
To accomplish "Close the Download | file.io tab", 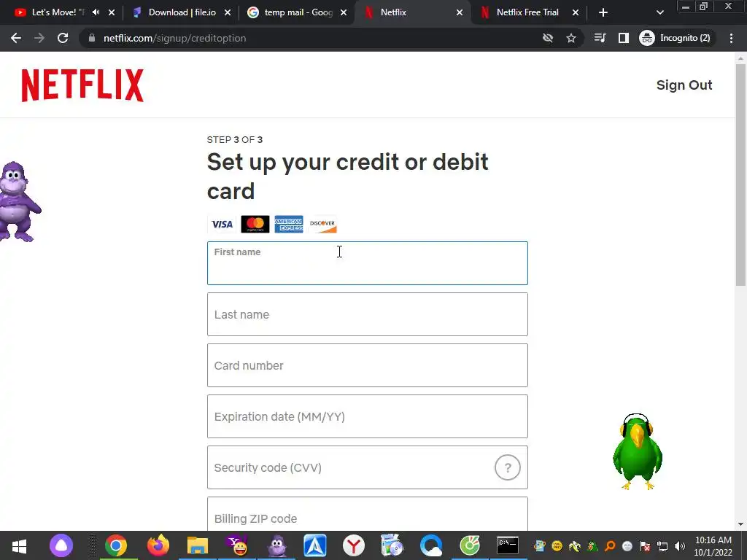I will (228, 12).
